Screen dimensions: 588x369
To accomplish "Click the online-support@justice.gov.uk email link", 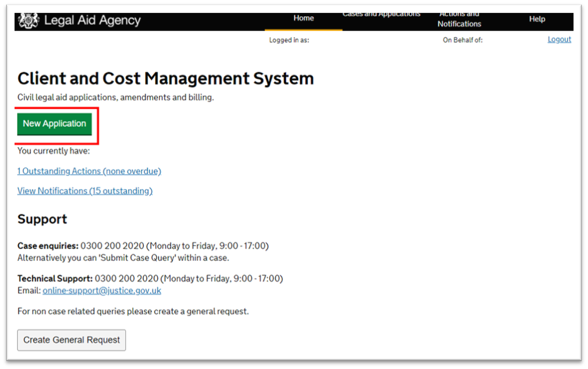I will coord(102,291).
